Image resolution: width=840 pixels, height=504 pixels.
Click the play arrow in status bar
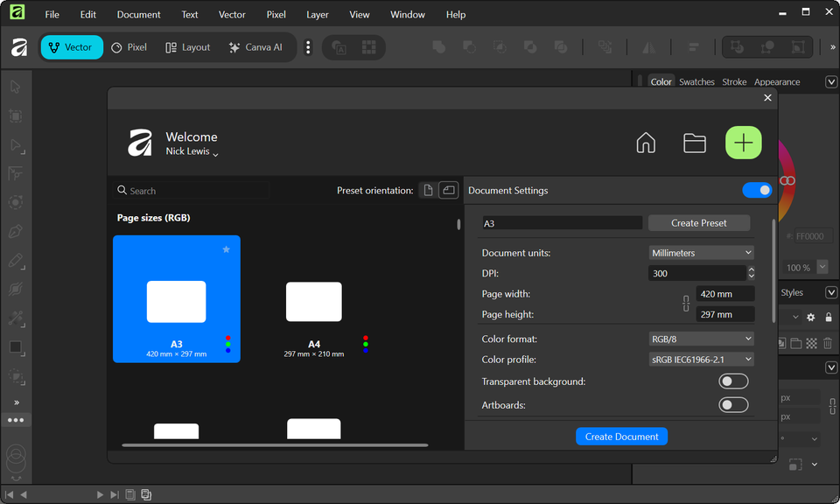(100, 494)
